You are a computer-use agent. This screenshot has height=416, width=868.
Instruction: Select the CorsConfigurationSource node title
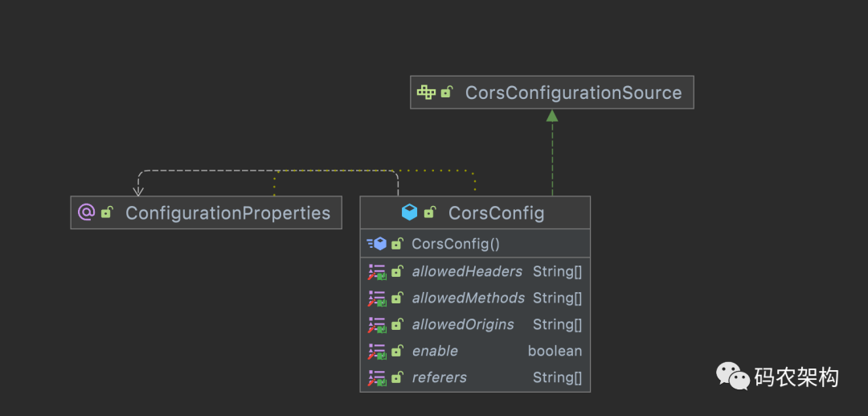pyautogui.click(x=573, y=93)
